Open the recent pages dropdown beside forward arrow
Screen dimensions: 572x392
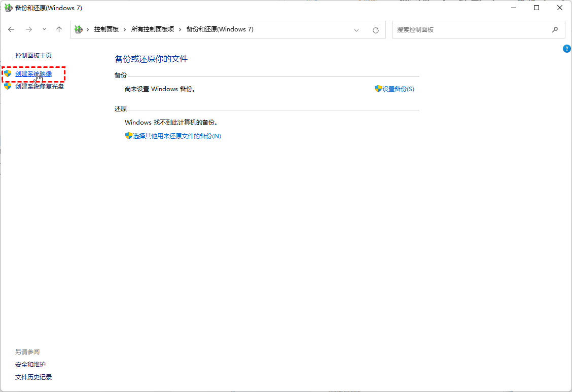pos(44,29)
